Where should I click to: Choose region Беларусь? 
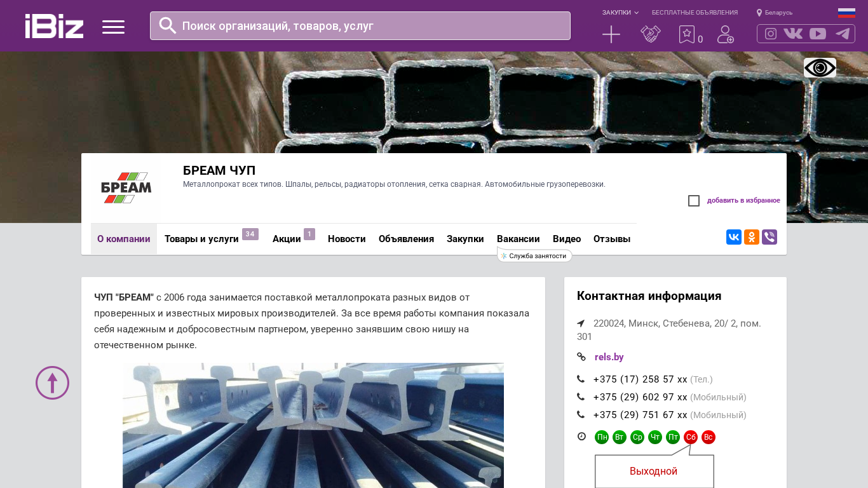[x=775, y=13]
